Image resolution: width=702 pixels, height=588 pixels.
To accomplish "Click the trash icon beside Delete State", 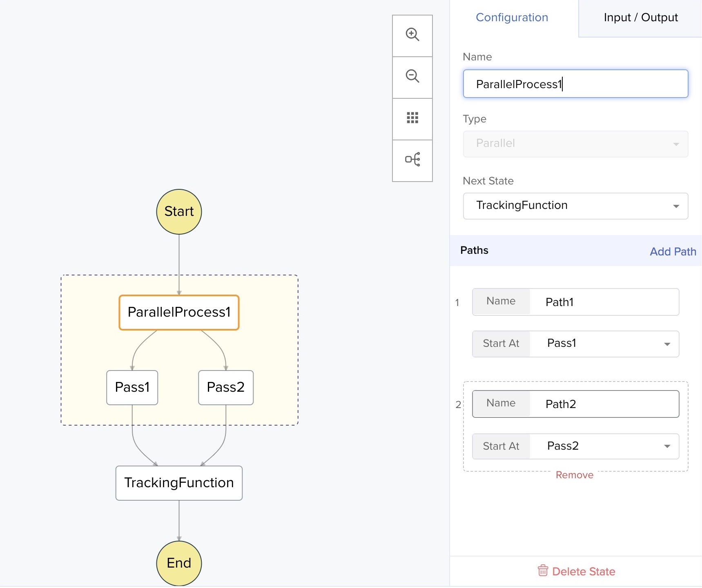I will click(542, 571).
